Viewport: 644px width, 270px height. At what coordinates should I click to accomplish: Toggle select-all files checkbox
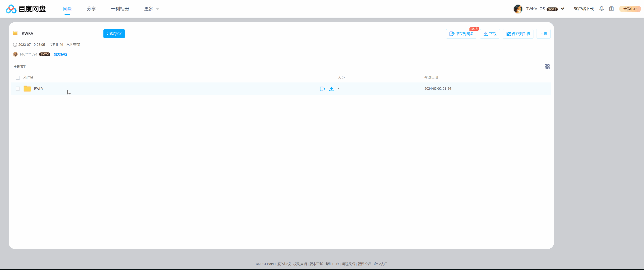point(18,77)
